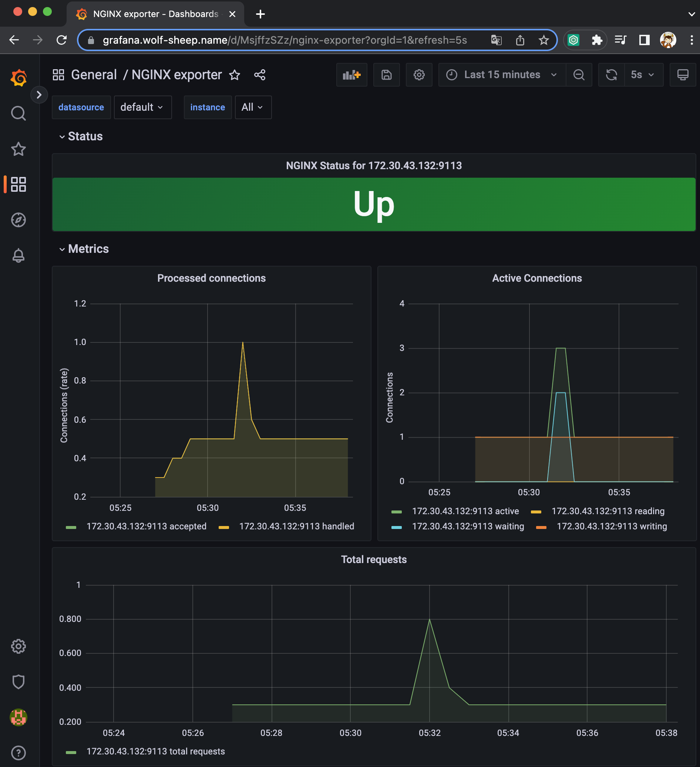Screen dimensions: 700x767
Task: Open the media controls icon in Chrome
Action: coord(620,40)
